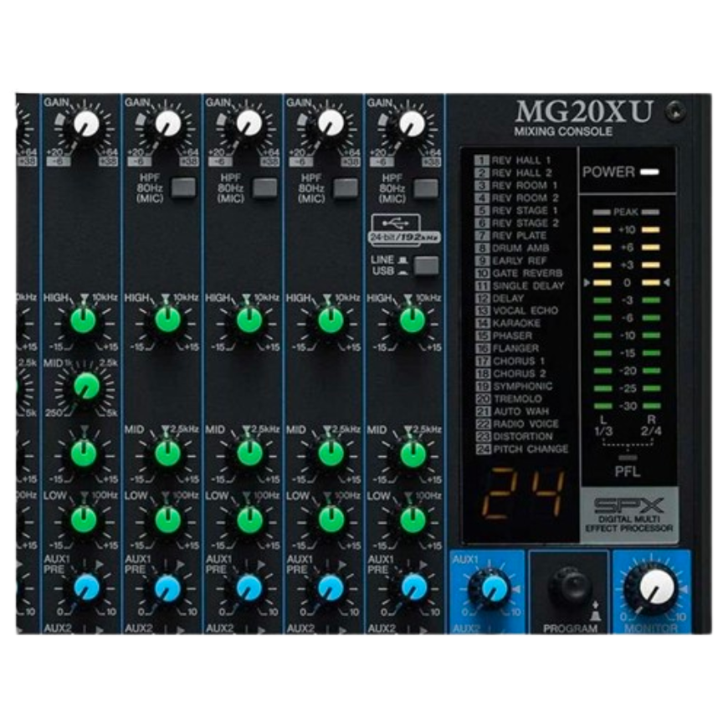728x728 pixels.
Task: Click the left PEAK LED on the level meter
Action: 602,213
